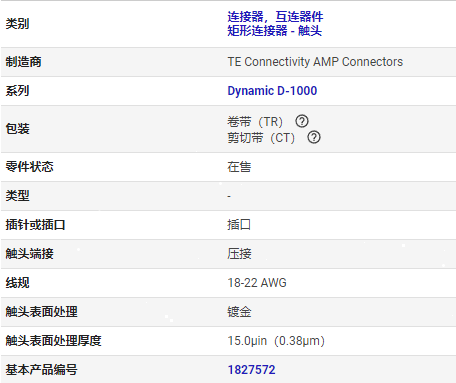Click the 18-22 AWG wire gauge value
The width and height of the screenshot is (456, 383).
(x=257, y=283)
